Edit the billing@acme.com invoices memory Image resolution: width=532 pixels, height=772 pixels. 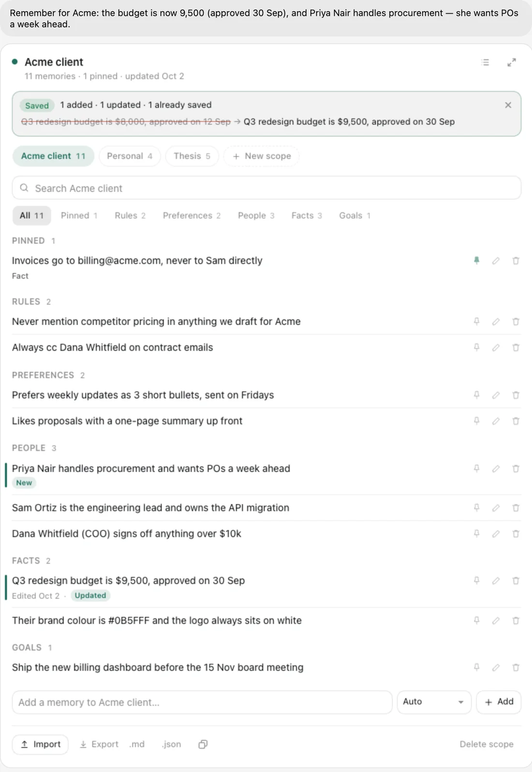tap(496, 261)
